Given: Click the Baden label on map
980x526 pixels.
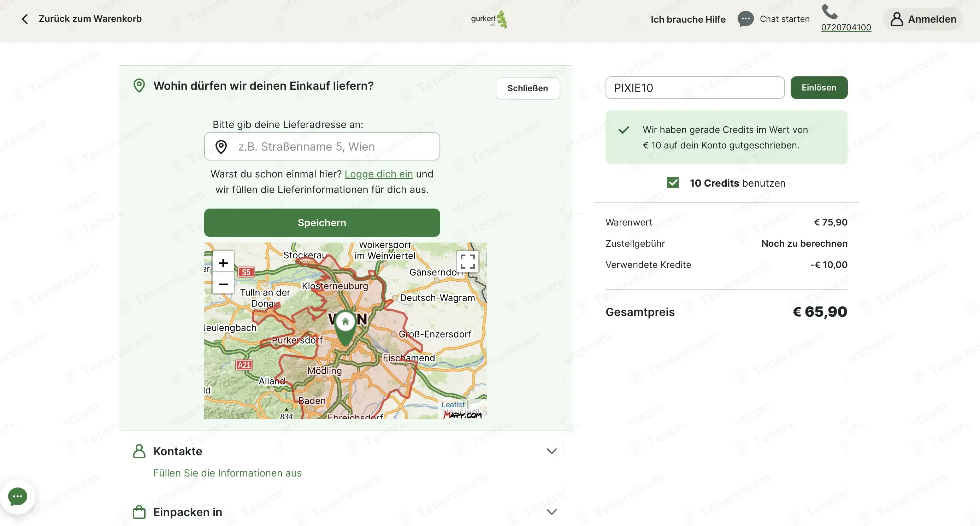Looking at the screenshot, I should pos(312,401).
